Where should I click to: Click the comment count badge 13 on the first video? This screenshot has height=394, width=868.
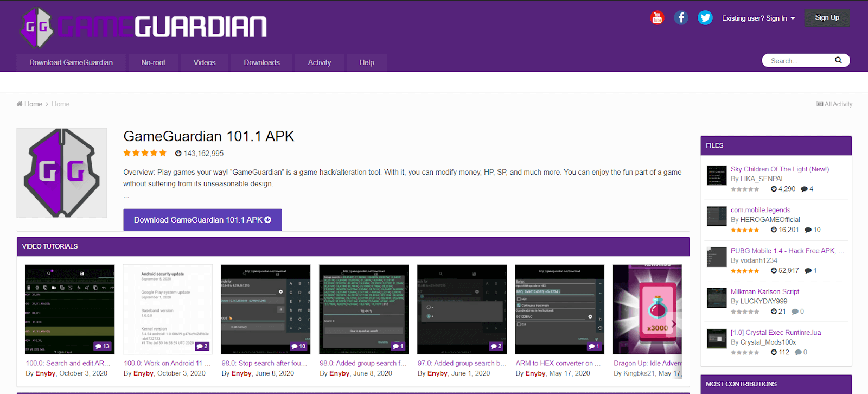103,346
